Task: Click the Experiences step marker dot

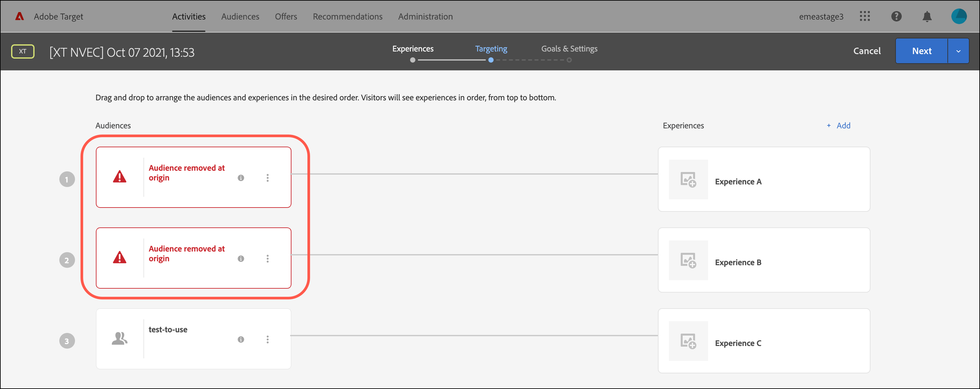Action: pyautogui.click(x=412, y=60)
